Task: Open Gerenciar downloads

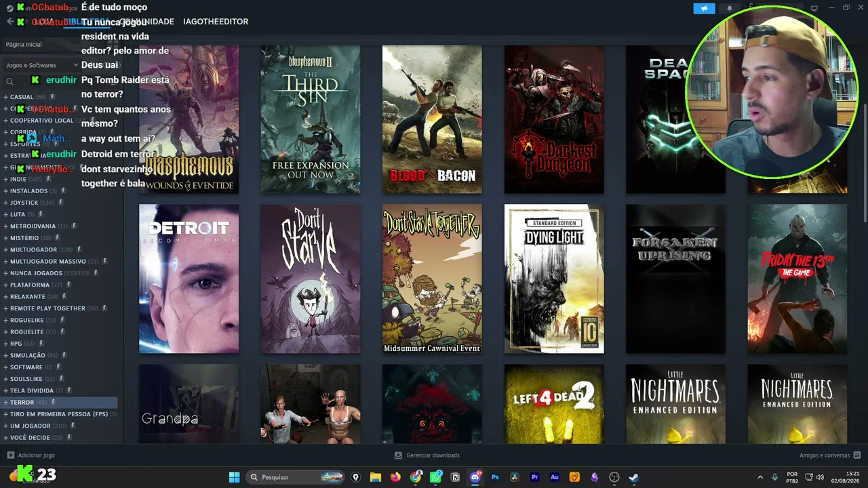Action: point(427,455)
